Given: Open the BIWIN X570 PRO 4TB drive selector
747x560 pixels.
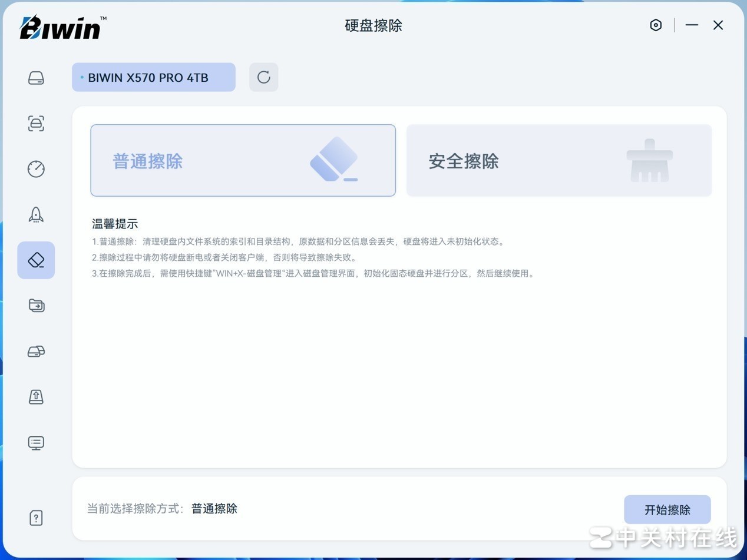Looking at the screenshot, I should 154,77.
